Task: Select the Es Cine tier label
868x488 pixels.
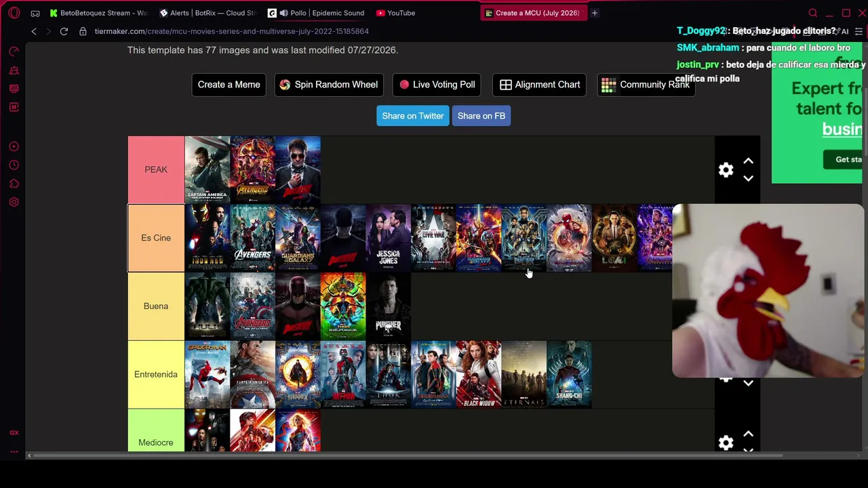Action: click(x=156, y=238)
